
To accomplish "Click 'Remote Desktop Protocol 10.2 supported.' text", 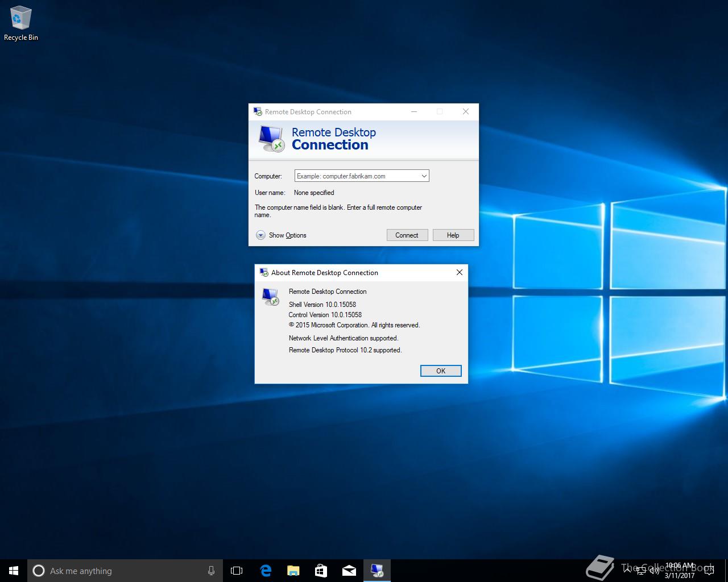I will click(345, 350).
